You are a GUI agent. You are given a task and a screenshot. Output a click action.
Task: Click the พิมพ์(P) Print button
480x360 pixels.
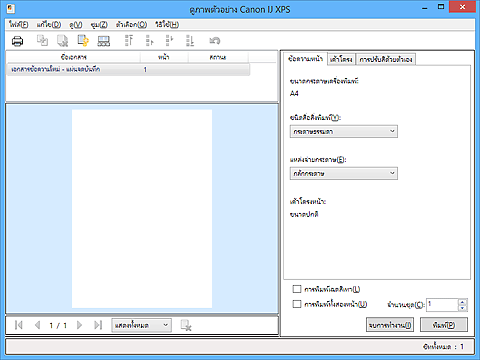click(444, 325)
